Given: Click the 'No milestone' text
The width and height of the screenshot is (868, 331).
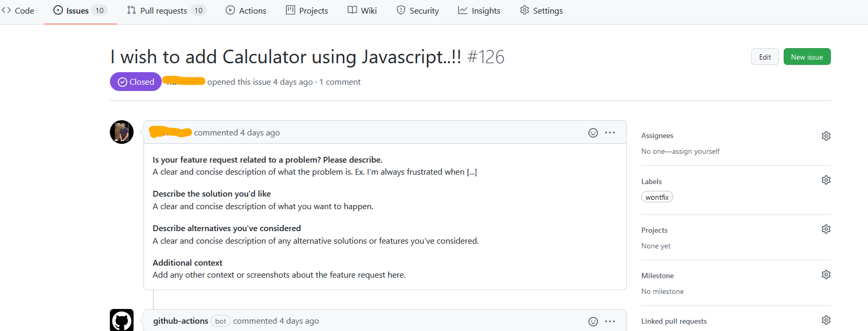Looking at the screenshot, I should click(662, 292).
